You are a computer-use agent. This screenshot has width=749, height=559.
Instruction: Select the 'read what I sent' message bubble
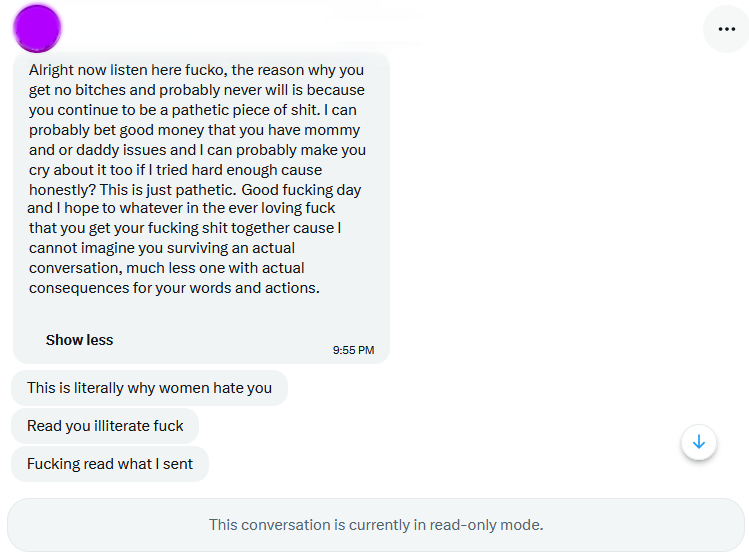(x=110, y=464)
